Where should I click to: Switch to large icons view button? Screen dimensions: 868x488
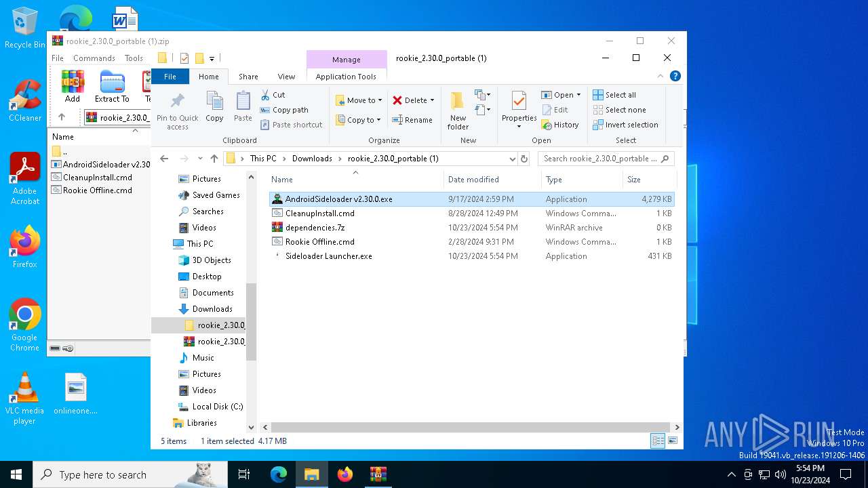pyautogui.click(x=672, y=441)
